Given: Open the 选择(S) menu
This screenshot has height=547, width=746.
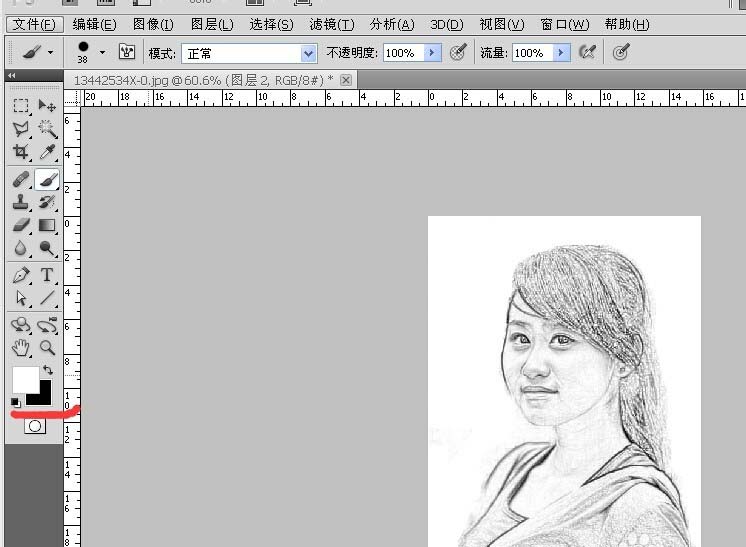Looking at the screenshot, I should coord(271,24).
